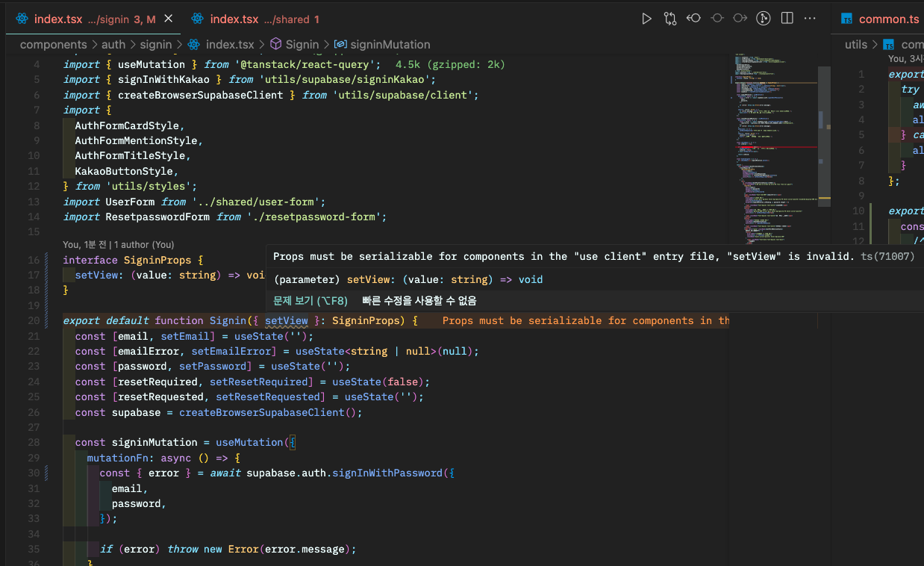Click 'setResetRequested' on line 25
The height and width of the screenshot is (566, 924).
coord(268,396)
